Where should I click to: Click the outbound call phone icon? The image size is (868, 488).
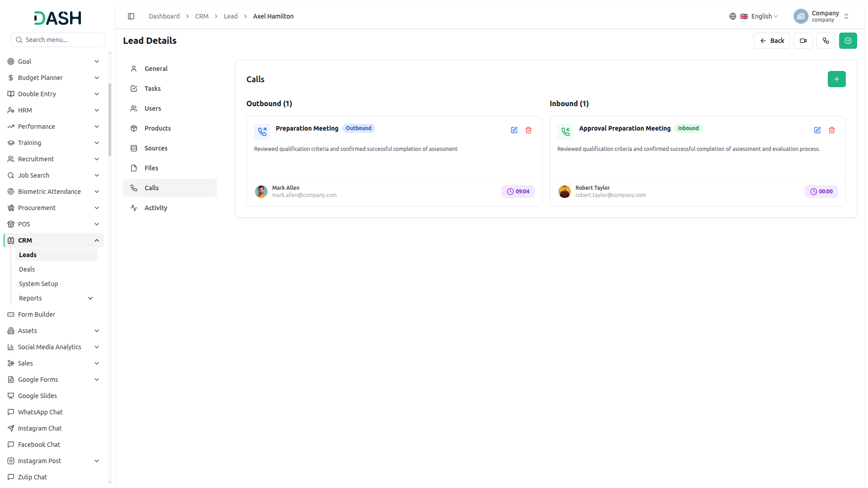[x=262, y=132]
